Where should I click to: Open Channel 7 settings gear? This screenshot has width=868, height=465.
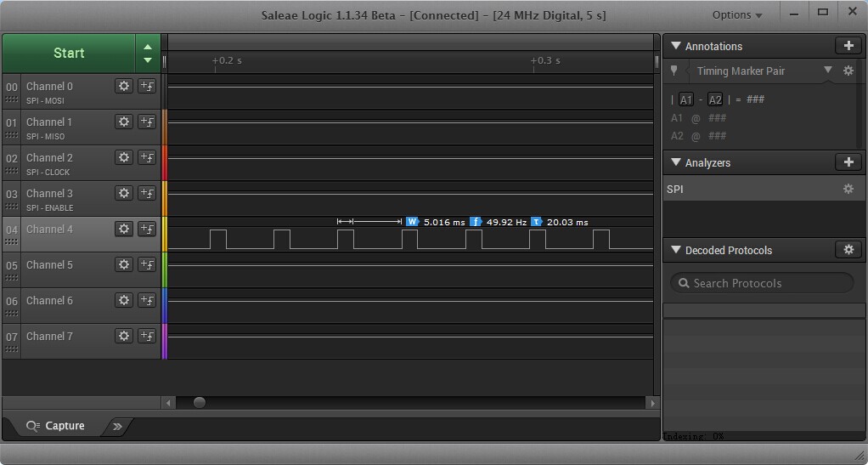pos(124,336)
